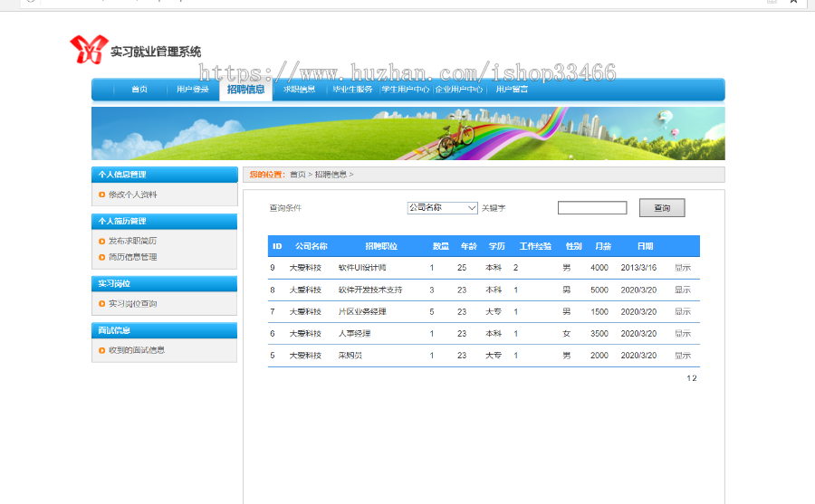Click the rainbow bicycle banner image
815x504 pixels.
coord(408,134)
